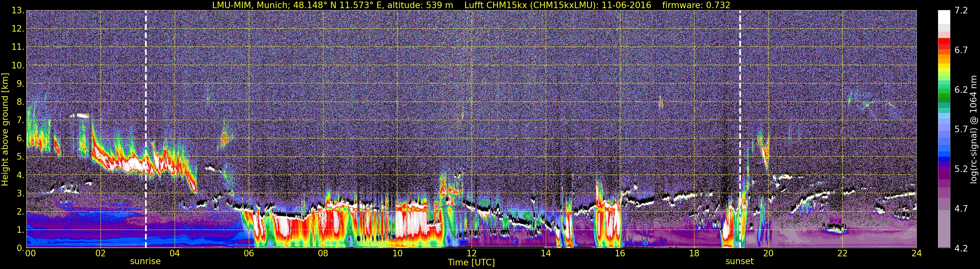Click the colorbar value '4.7'
This screenshot has width=980, height=269.
pos(961,208)
